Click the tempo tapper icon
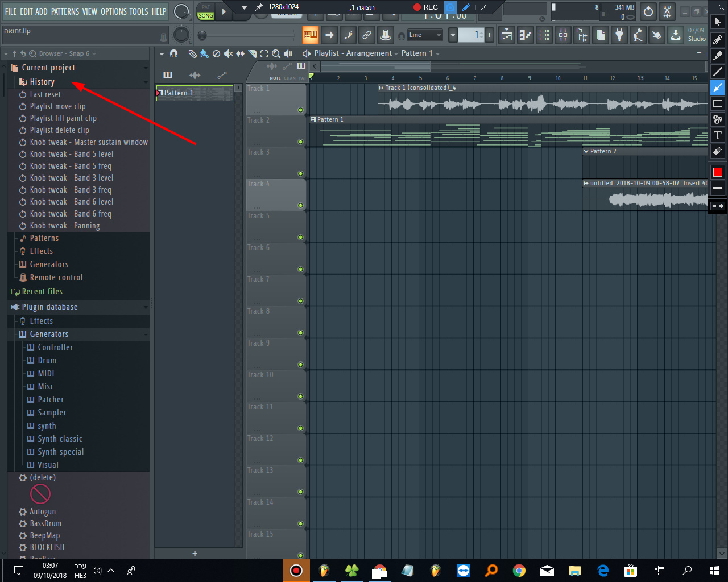Image resolution: width=728 pixels, height=582 pixels. (x=638, y=35)
